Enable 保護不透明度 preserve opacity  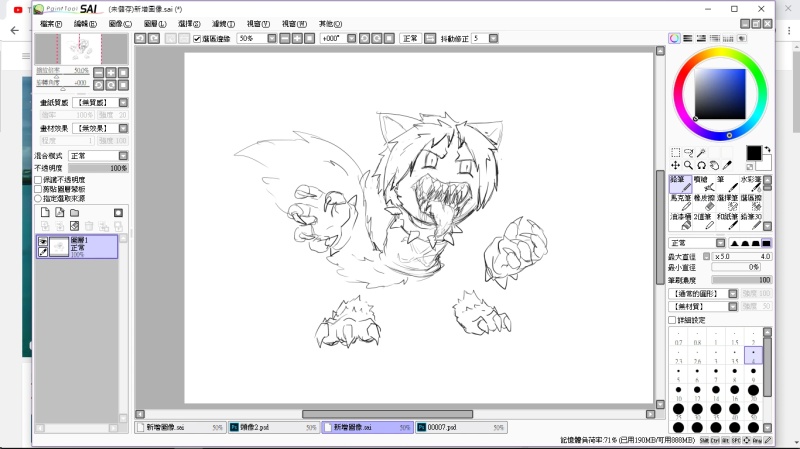[x=38, y=180]
